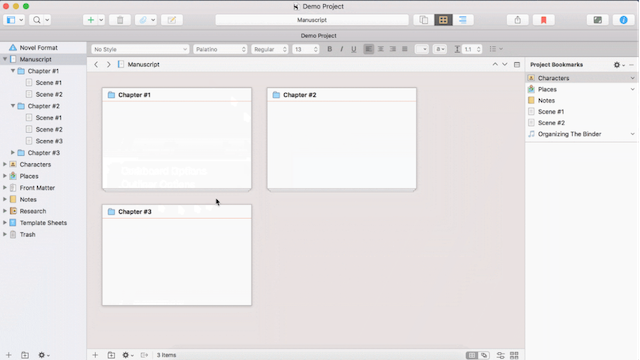This screenshot has height=360, width=640.
Task: Click the Trash icon in the toolbar
Action: pos(120,20)
